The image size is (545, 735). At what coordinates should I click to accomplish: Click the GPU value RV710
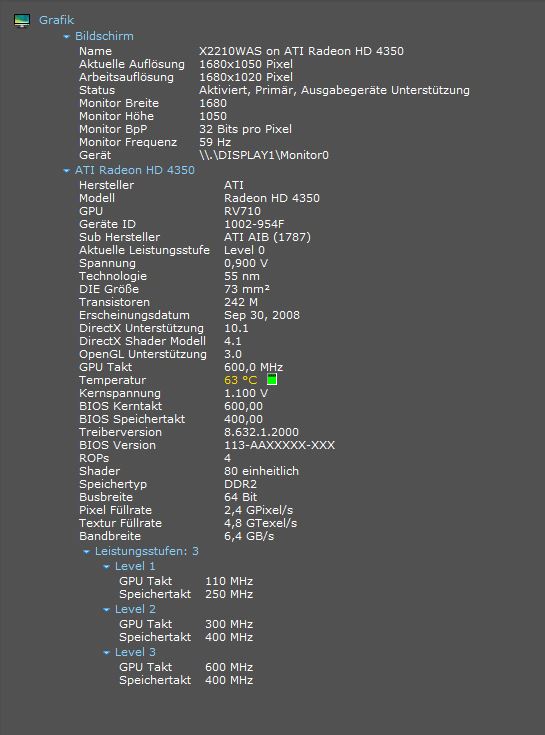coord(242,211)
